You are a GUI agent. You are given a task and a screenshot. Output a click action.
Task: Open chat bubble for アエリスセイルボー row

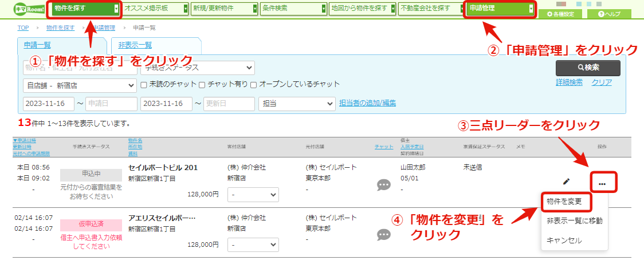point(384,234)
